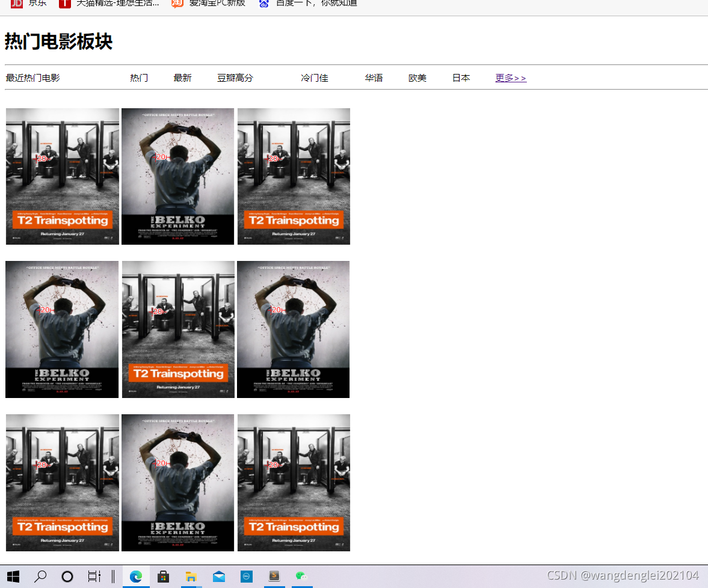Open second-row middle T2 Trainspotting poster
Screen dimensions: 708x588
(179, 329)
